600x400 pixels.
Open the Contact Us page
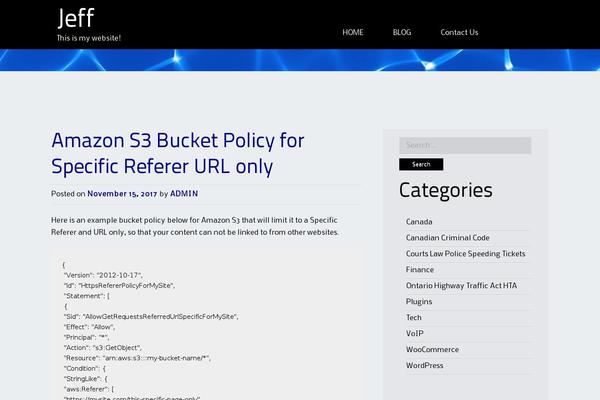click(x=459, y=33)
